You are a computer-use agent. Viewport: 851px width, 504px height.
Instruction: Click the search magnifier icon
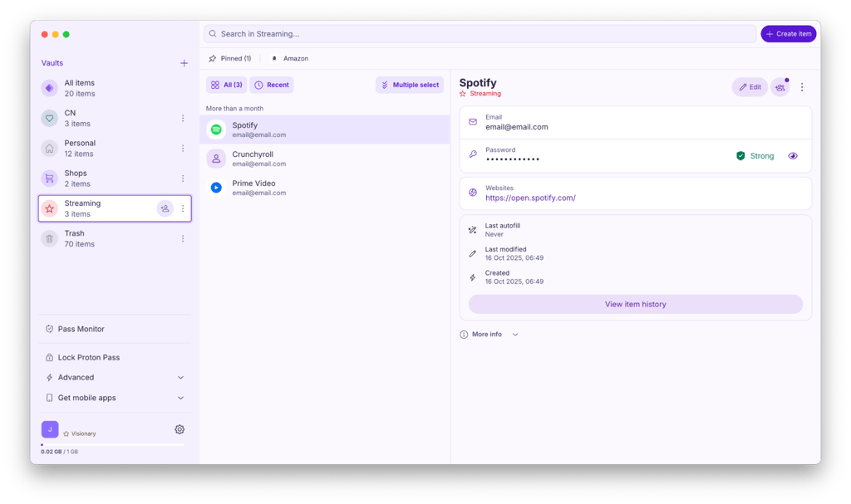(213, 34)
